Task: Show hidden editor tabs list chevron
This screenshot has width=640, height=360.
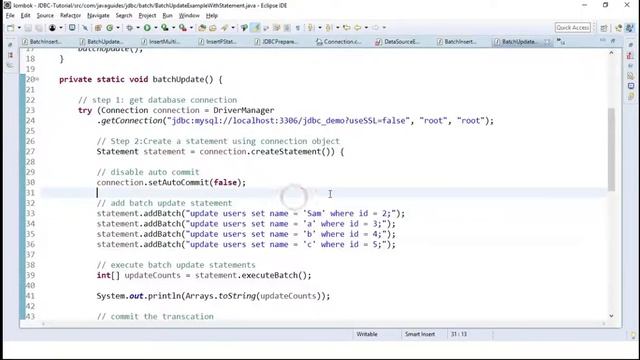Action: [x=561, y=42]
